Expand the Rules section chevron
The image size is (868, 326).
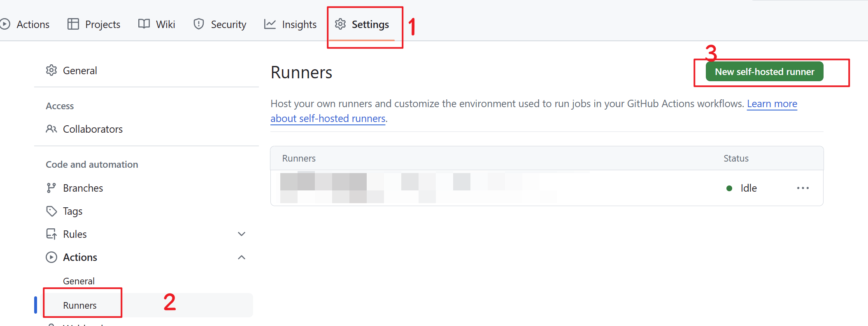(x=242, y=234)
